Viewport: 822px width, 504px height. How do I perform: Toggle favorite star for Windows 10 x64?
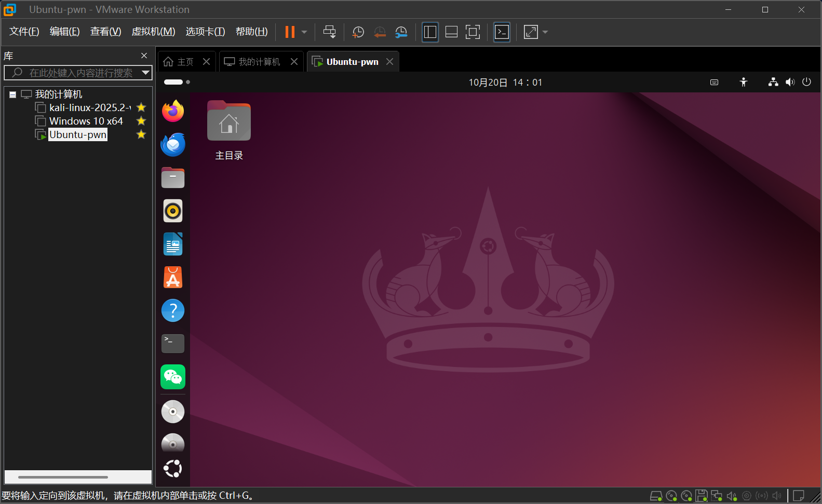(141, 121)
